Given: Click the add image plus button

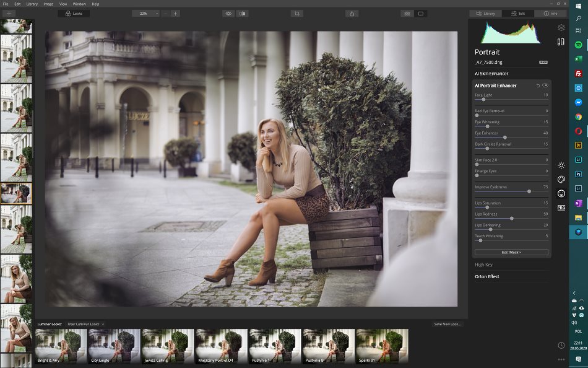Looking at the screenshot, I should click(x=9, y=14).
